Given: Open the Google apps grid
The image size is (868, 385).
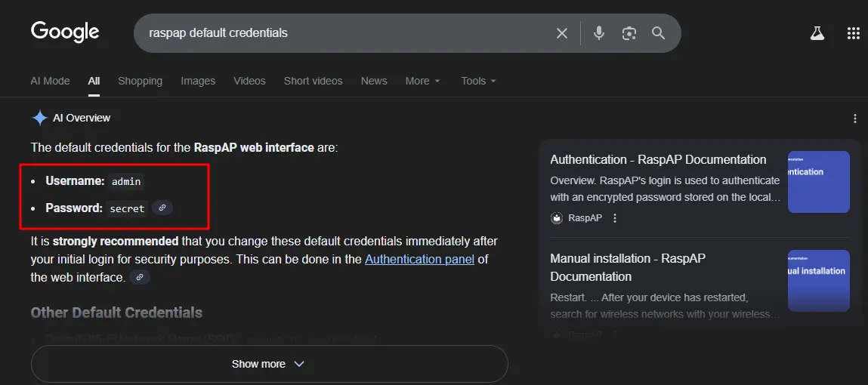Looking at the screenshot, I should (854, 33).
